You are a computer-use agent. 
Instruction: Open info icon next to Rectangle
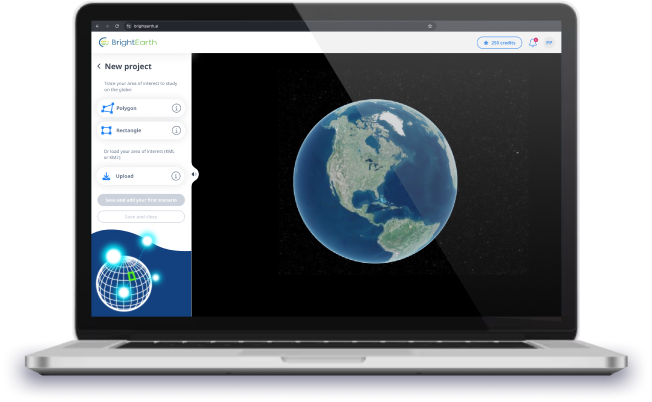point(176,130)
